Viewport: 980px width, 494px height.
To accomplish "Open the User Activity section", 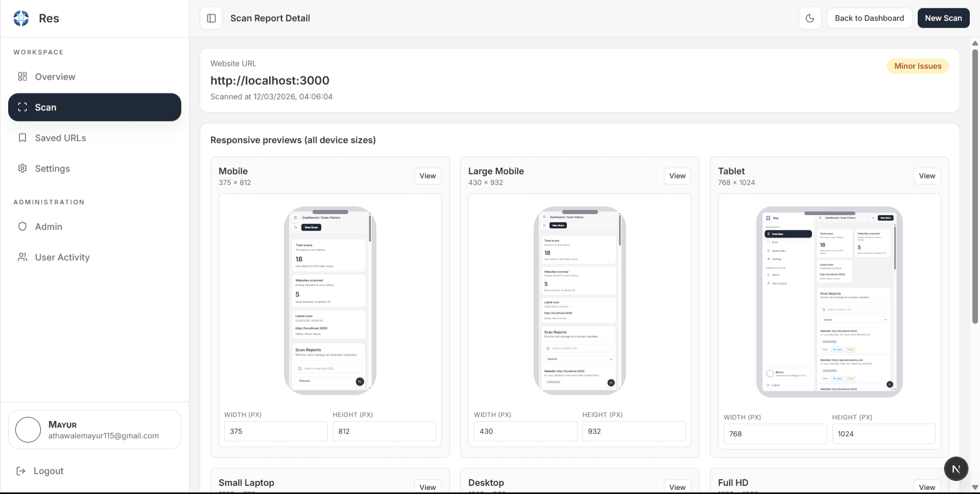I will (x=62, y=257).
